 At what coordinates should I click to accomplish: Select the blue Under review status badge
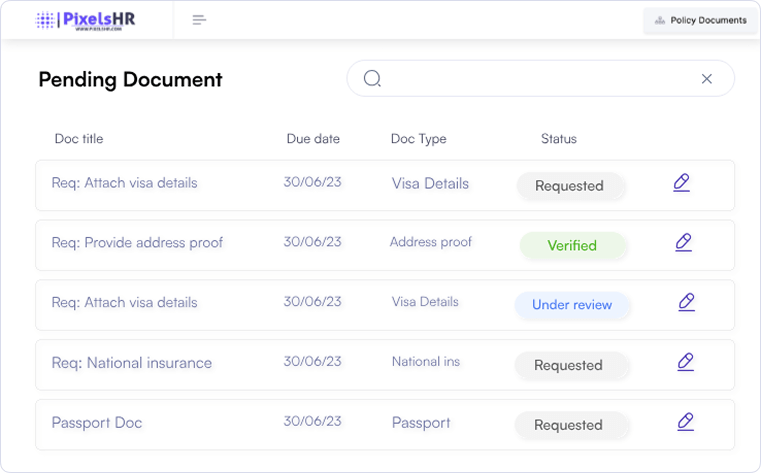[572, 305]
